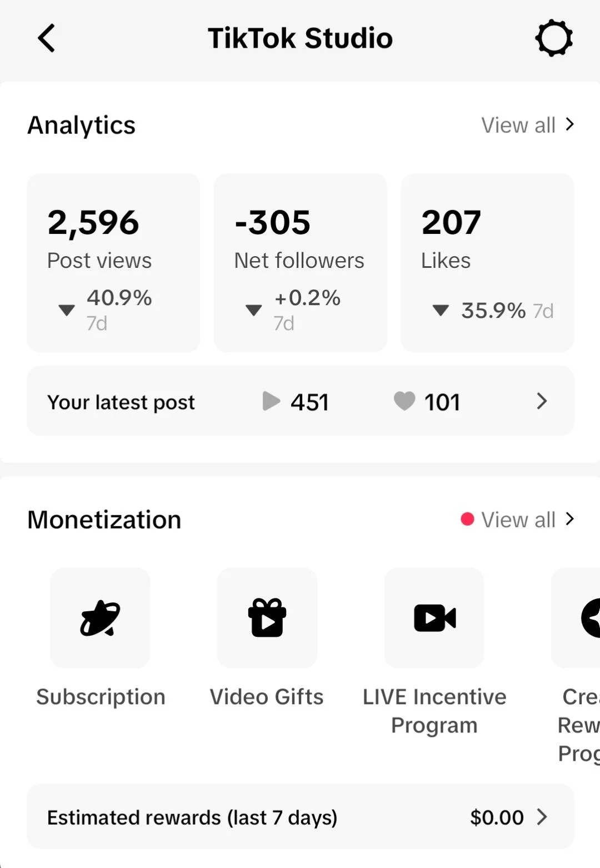Open the Subscription planet icon
Image resolution: width=600 pixels, height=868 pixels.
100,617
